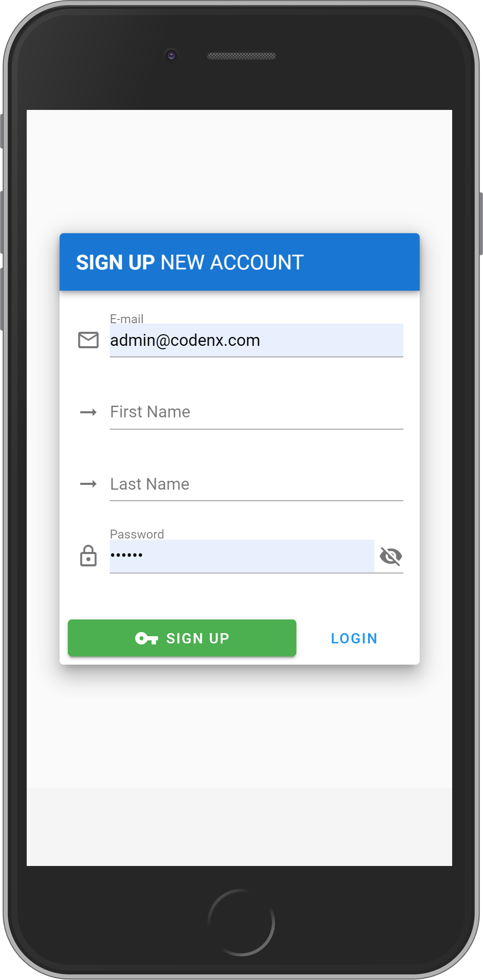This screenshot has width=483, height=980.
Task: Click the envelope icon beside E-mail
Action: pyautogui.click(x=88, y=340)
